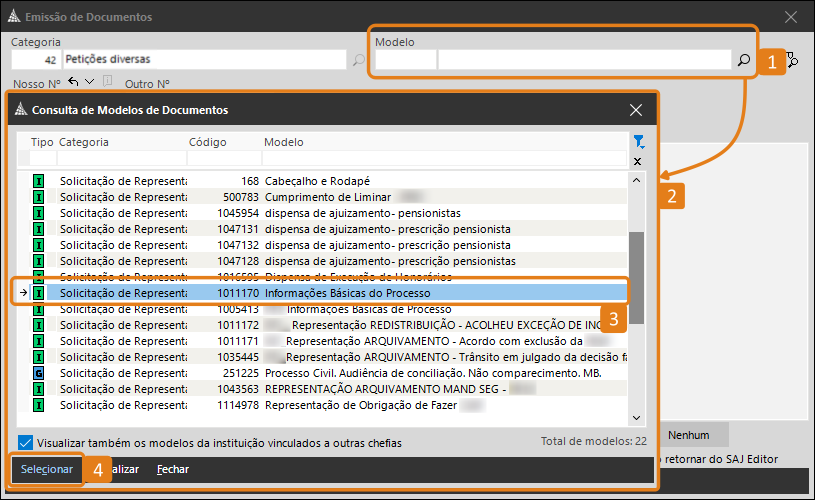Expand the chevron dropdown next to Nosso Nº
Viewport: 815px width, 500px height.
point(89,82)
